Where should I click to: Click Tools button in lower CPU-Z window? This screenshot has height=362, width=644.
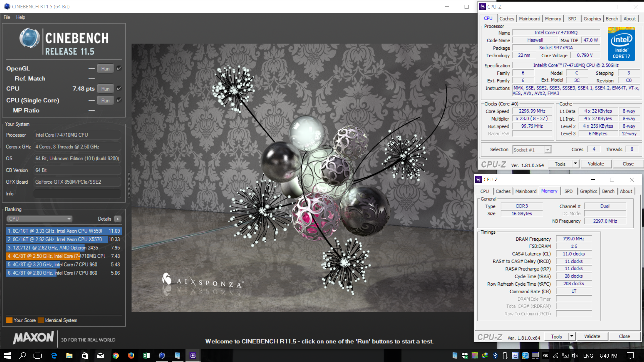pos(556,337)
